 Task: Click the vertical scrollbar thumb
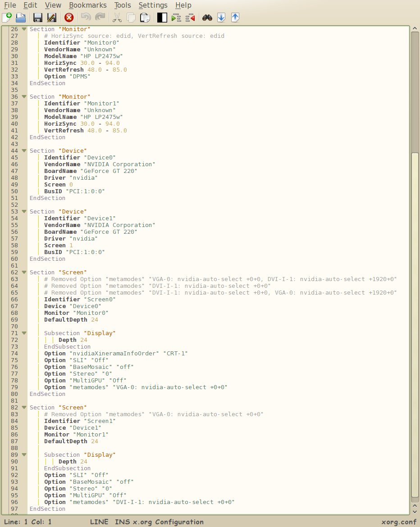click(x=415, y=325)
